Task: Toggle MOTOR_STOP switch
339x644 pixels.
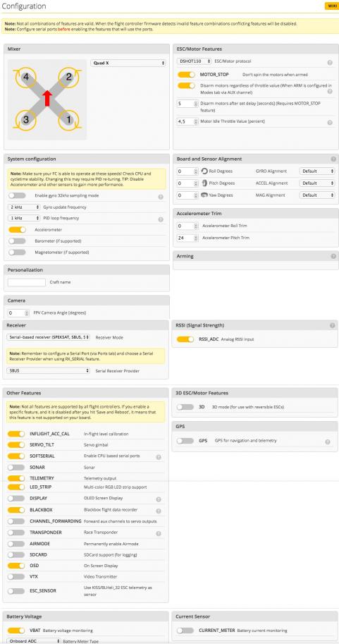Action: pyautogui.click(x=186, y=75)
